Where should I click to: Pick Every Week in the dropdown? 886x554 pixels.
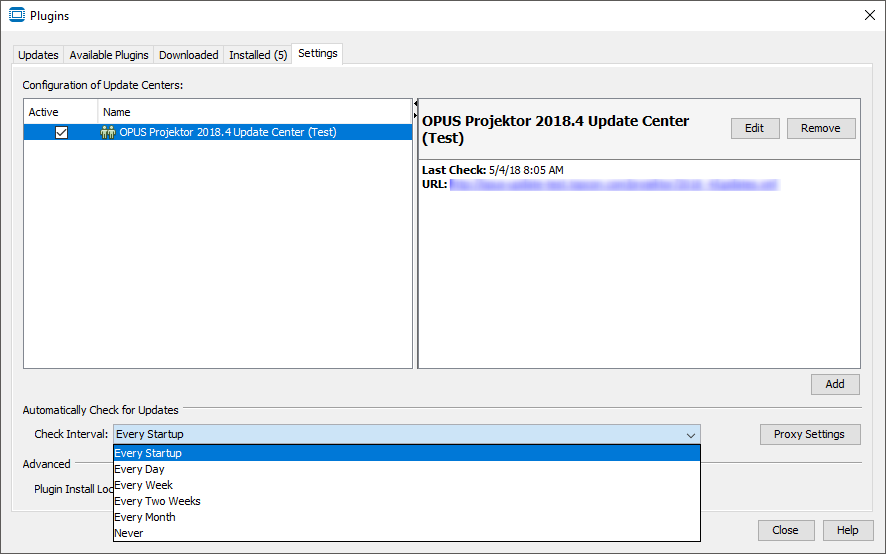(x=144, y=485)
